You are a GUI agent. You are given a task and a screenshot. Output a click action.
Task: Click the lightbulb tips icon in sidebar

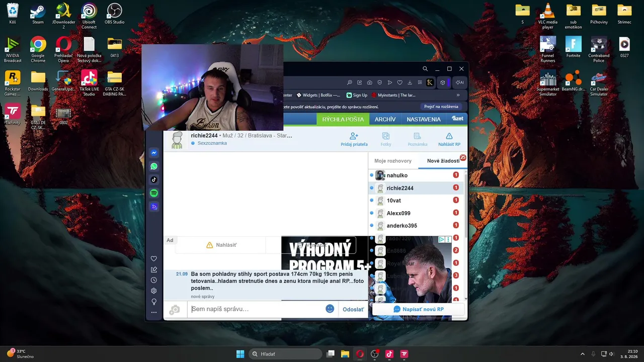154,302
